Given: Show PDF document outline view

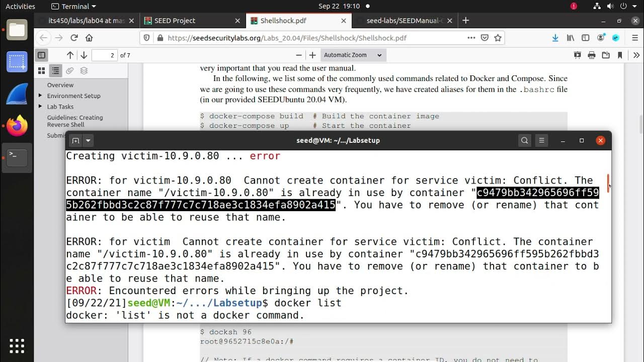Looking at the screenshot, I should coord(56,71).
